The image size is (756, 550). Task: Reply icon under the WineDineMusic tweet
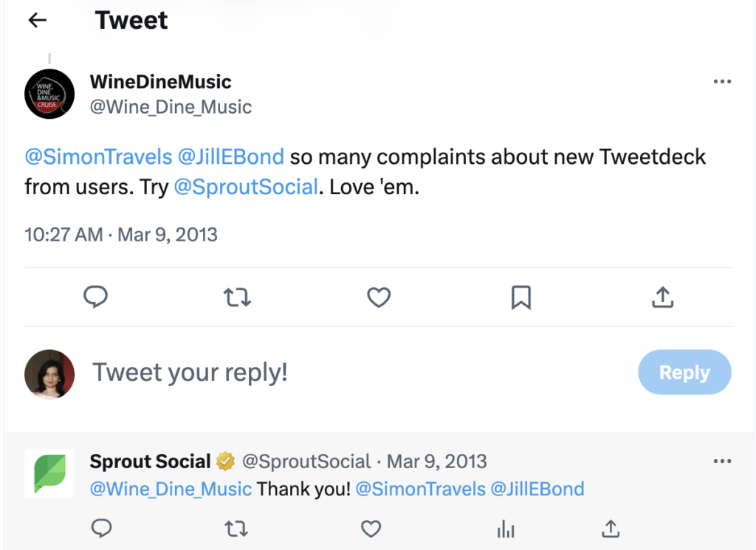(x=95, y=297)
